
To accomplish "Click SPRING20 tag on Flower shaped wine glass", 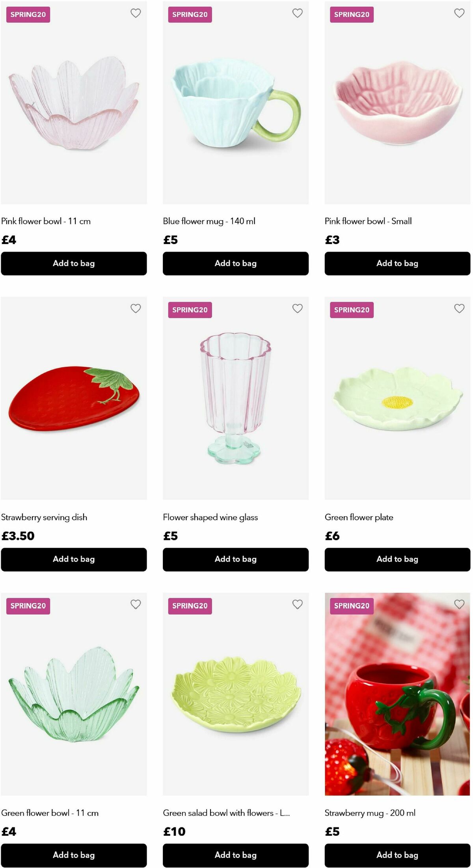I will tap(190, 310).
